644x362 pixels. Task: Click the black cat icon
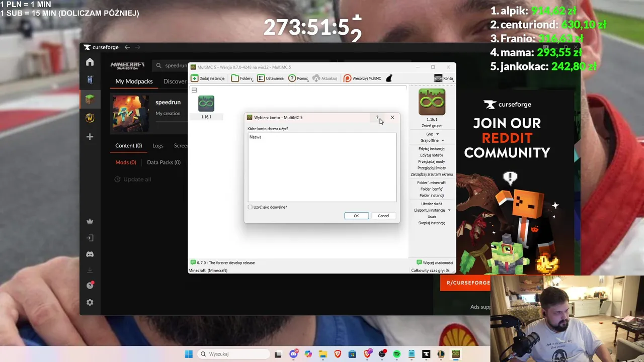pos(389,78)
